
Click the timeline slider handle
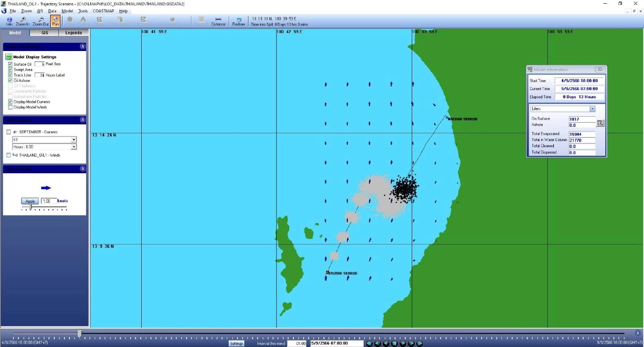pyautogui.click(x=80, y=334)
